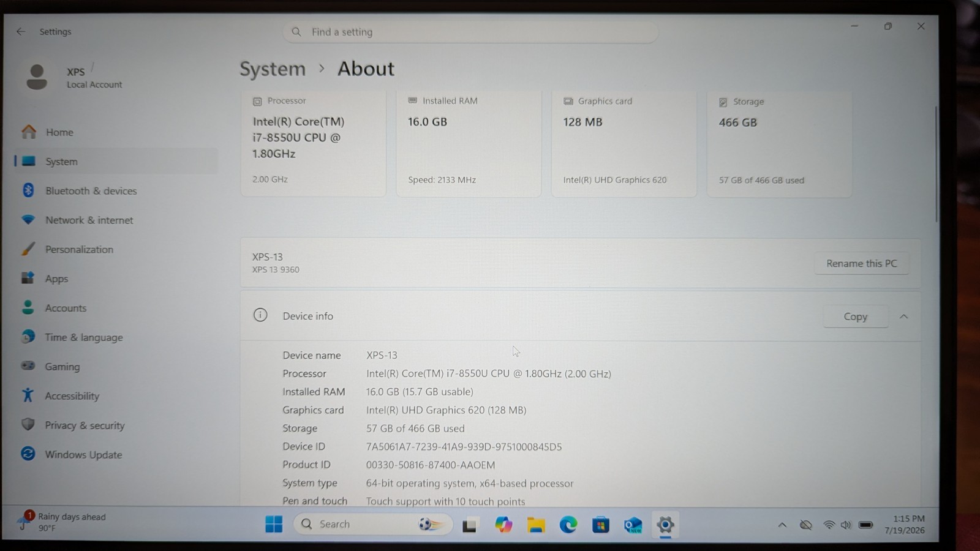Click the volume speaker tray icon
This screenshot has width=980, height=551.
click(846, 525)
